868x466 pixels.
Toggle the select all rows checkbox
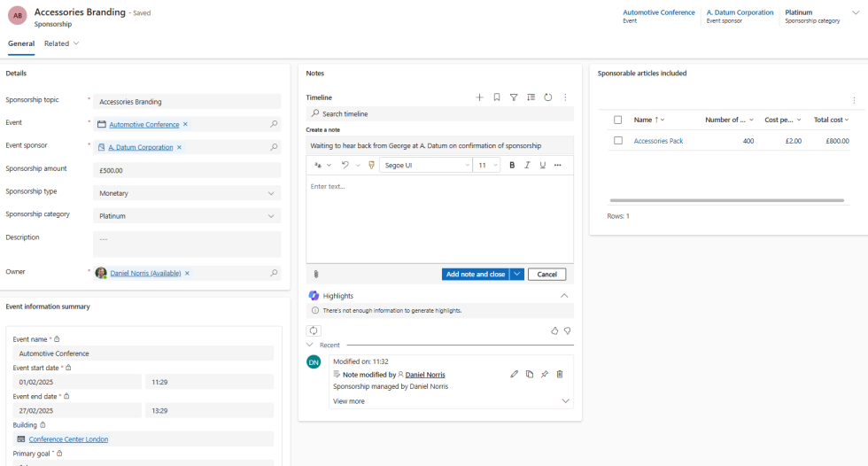point(618,120)
